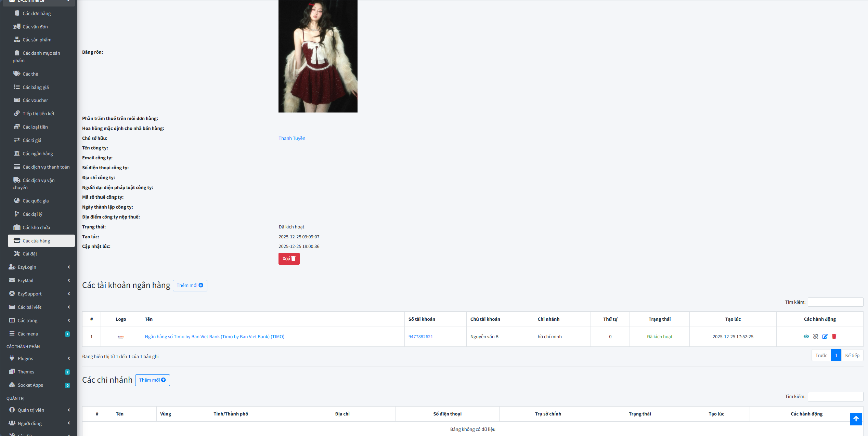This screenshot has width=868, height=436.
Task: Open Các voucher sidebar item
Action: click(35, 100)
